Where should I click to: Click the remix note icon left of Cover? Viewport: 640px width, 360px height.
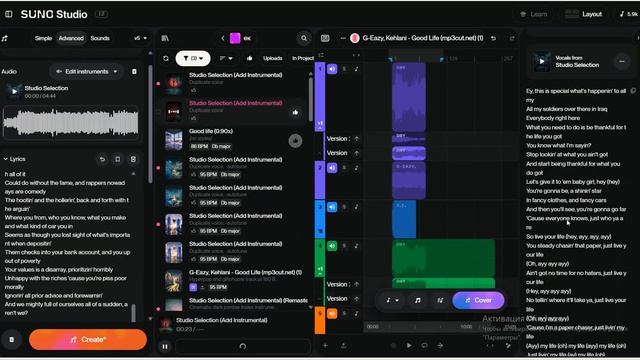(440, 300)
